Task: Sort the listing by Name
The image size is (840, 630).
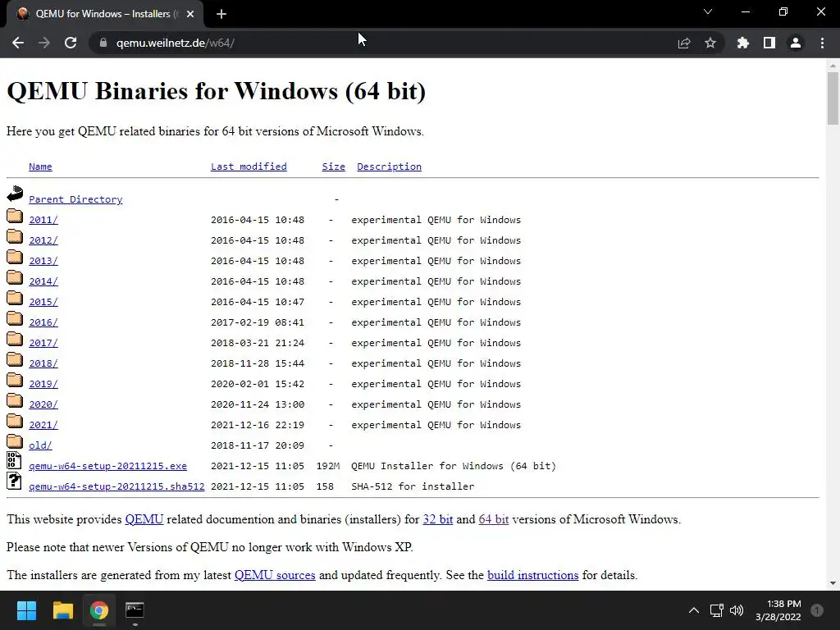Action: coord(40,167)
